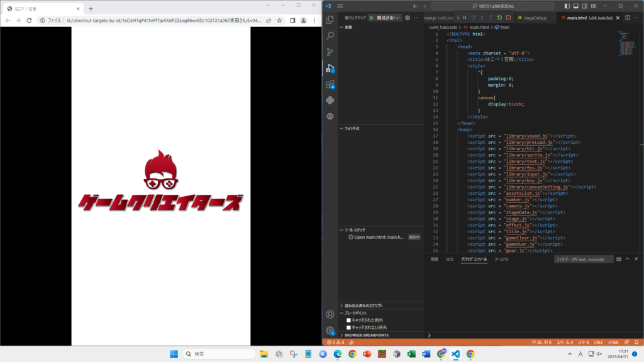
Task: Open the Run and Debug view
Action: 330,68
